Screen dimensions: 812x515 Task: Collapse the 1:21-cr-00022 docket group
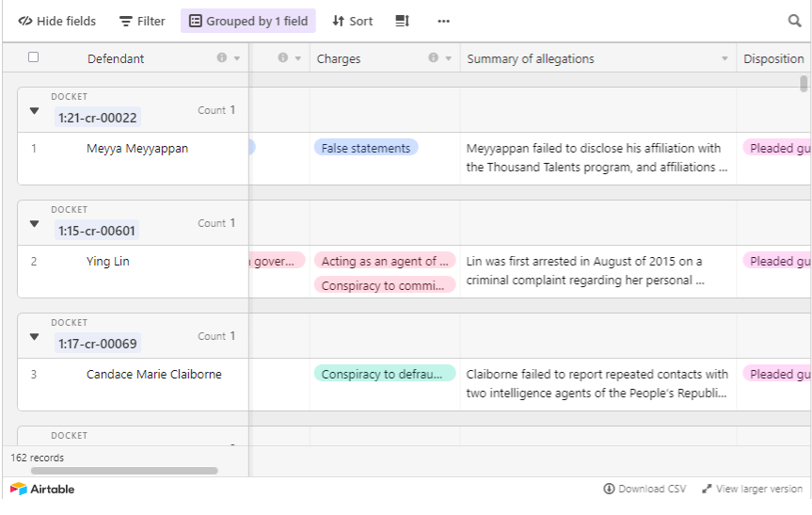point(35,111)
